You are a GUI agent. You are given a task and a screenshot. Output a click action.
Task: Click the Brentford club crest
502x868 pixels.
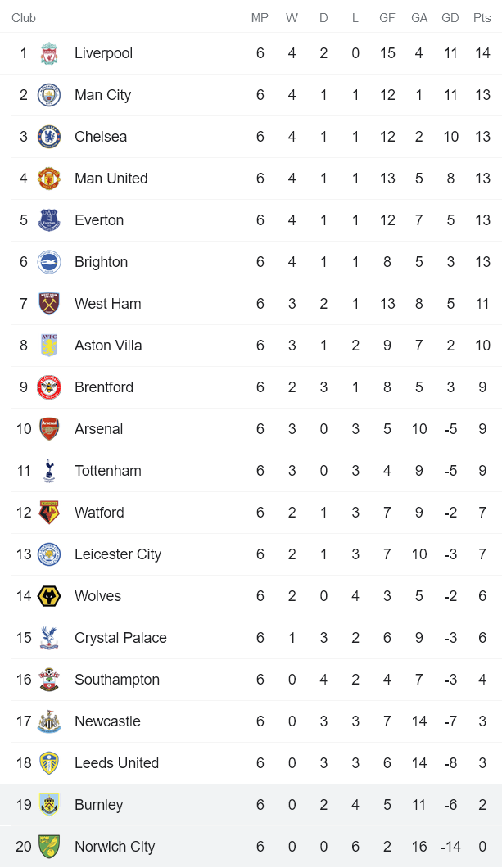[x=49, y=387]
